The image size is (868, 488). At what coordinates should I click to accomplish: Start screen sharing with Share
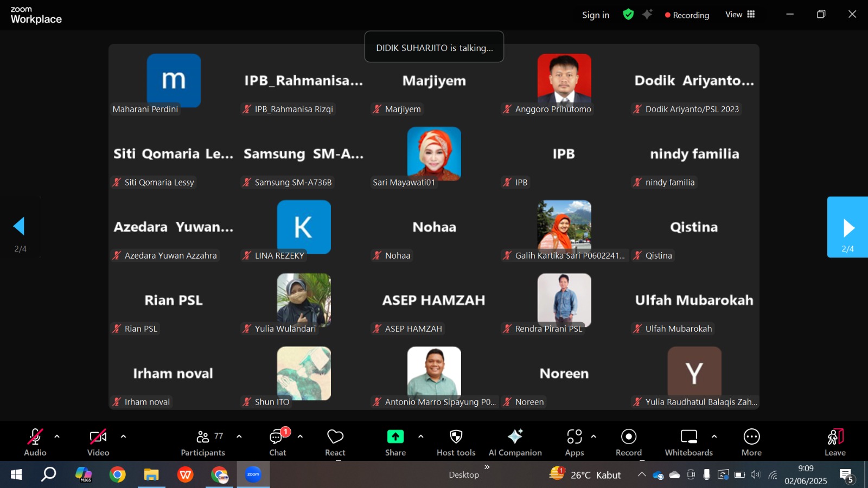pyautogui.click(x=395, y=441)
